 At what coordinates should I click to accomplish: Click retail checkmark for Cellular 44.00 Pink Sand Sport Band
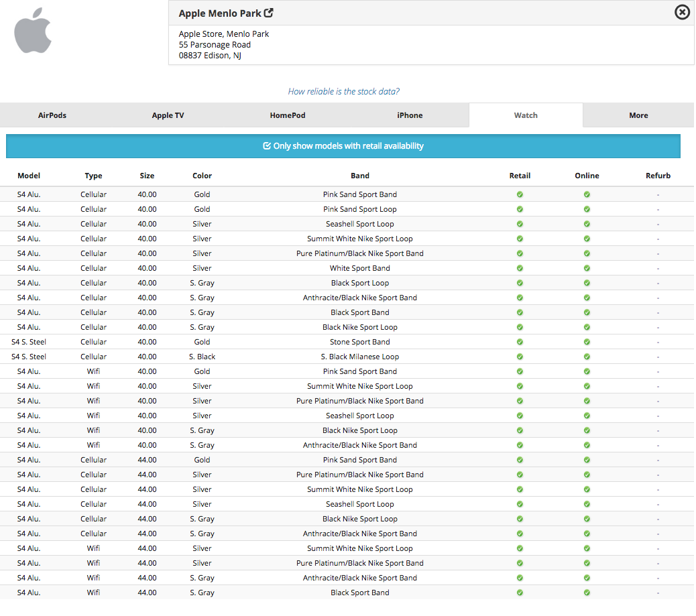[520, 460]
